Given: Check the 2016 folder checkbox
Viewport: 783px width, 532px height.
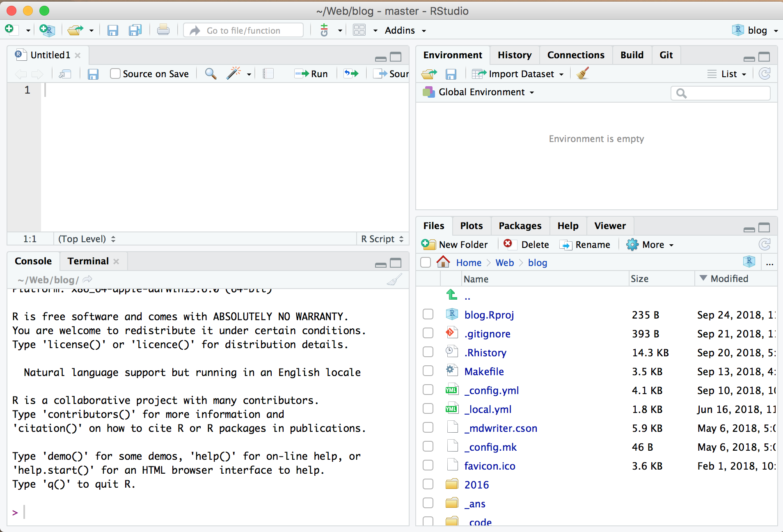Looking at the screenshot, I should point(428,484).
